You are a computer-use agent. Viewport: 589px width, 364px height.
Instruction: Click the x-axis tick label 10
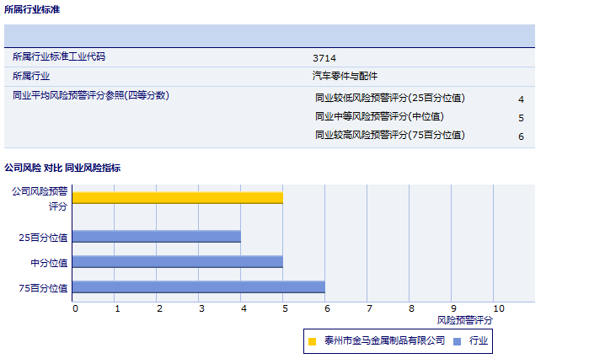click(499, 308)
